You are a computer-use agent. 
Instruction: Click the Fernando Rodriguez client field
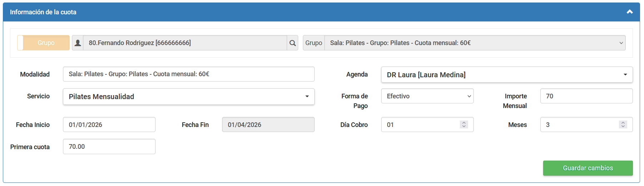click(x=185, y=43)
